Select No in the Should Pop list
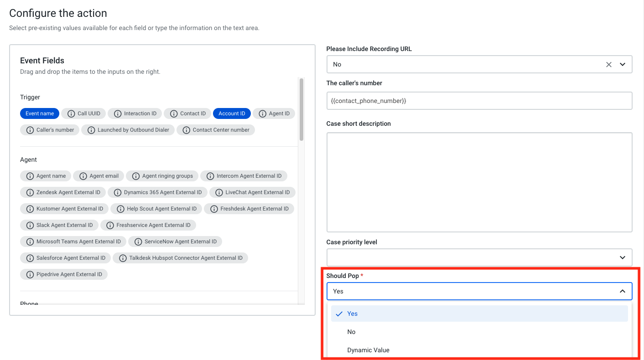 (351, 332)
